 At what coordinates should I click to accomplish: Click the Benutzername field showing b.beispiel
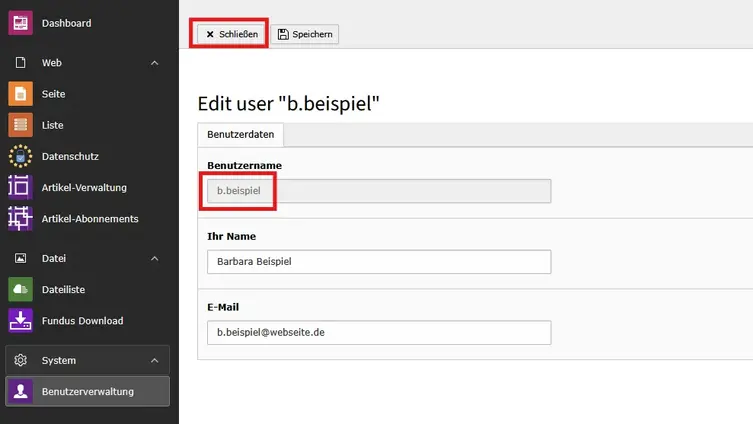tap(378, 191)
